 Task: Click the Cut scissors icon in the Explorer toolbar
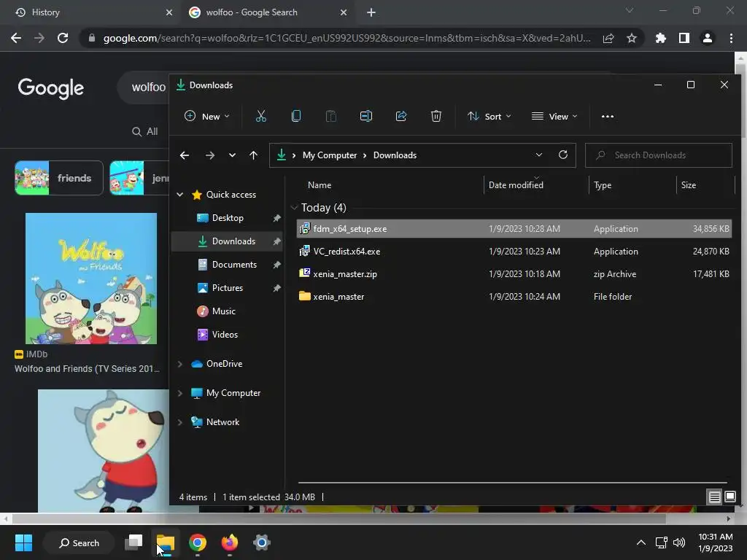pyautogui.click(x=260, y=116)
